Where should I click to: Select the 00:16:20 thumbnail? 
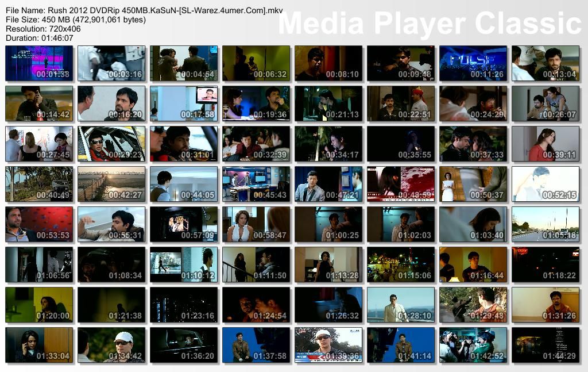point(111,103)
